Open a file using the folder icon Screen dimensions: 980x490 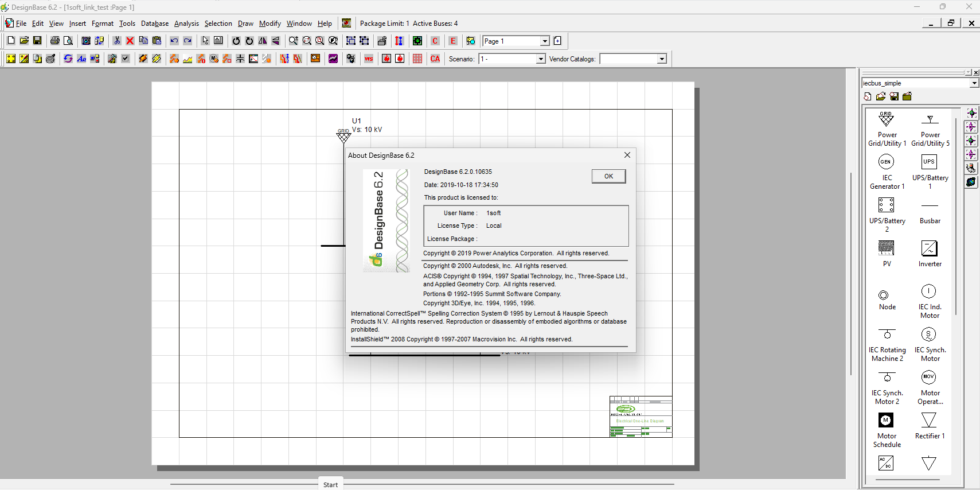pos(24,41)
